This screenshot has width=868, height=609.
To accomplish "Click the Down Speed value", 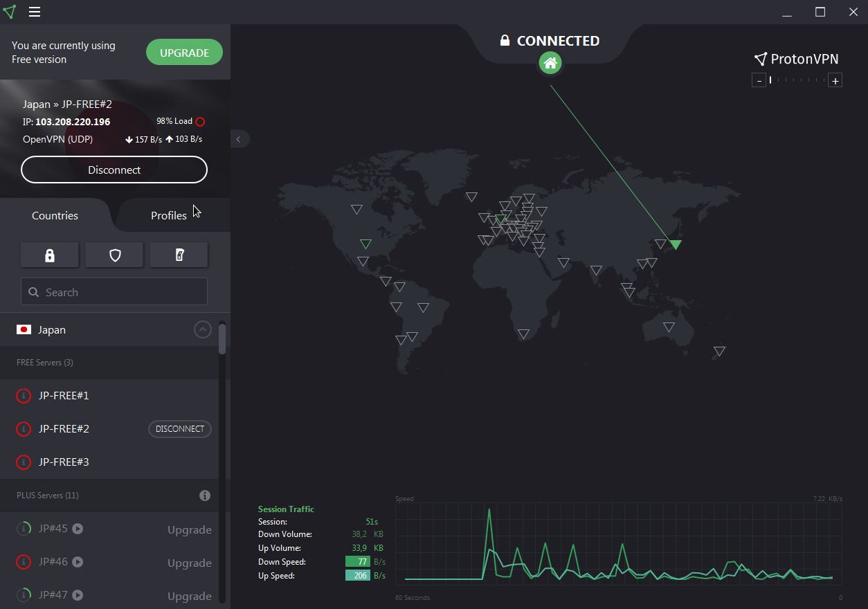I will pos(358,562).
